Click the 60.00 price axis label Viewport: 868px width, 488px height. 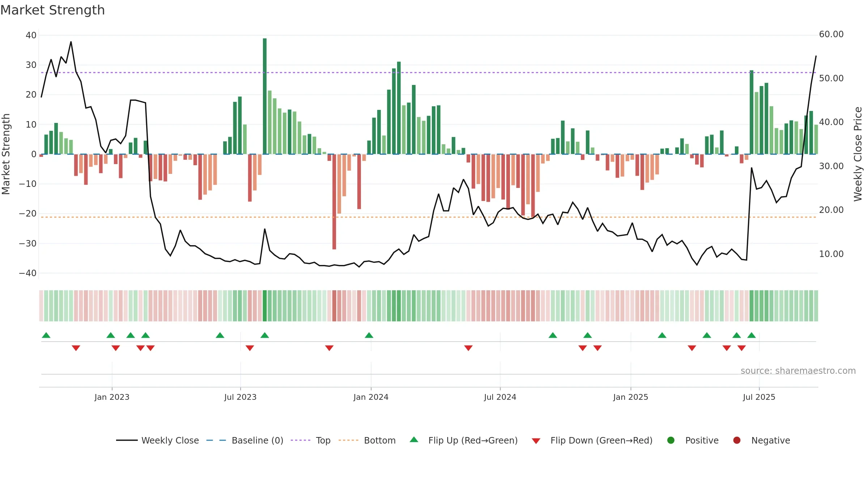pyautogui.click(x=831, y=34)
